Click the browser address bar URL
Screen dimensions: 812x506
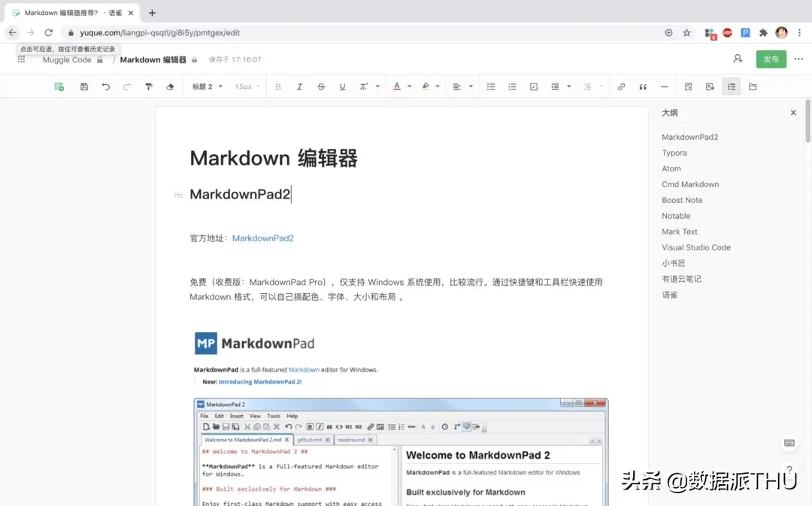(x=159, y=32)
